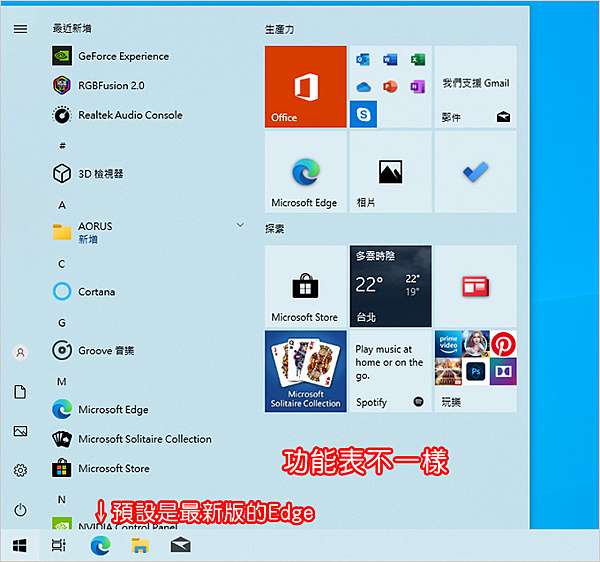Launch GeForce Experience from recently added

[x=111, y=56]
